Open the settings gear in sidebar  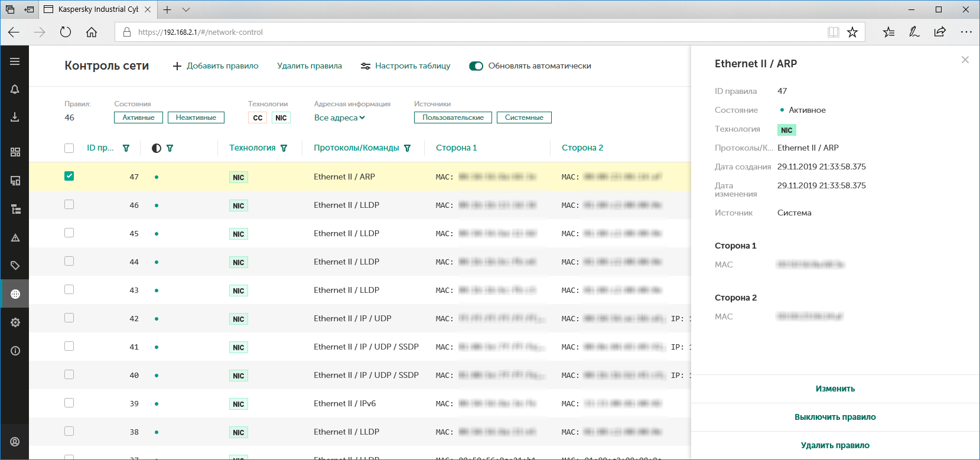[x=15, y=322]
